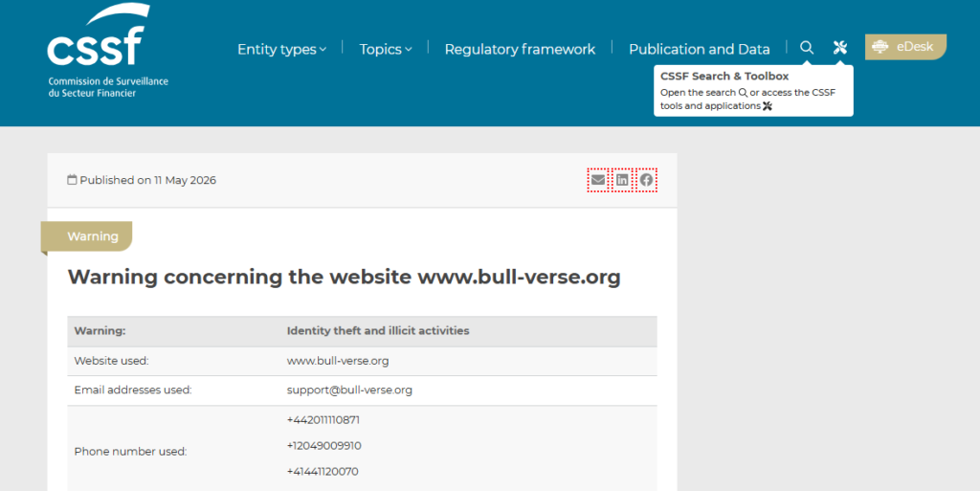The height and width of the screenshot is (491, 980).
Task: Click the support@bull-verse.org email value
Action: coord(349,390)
